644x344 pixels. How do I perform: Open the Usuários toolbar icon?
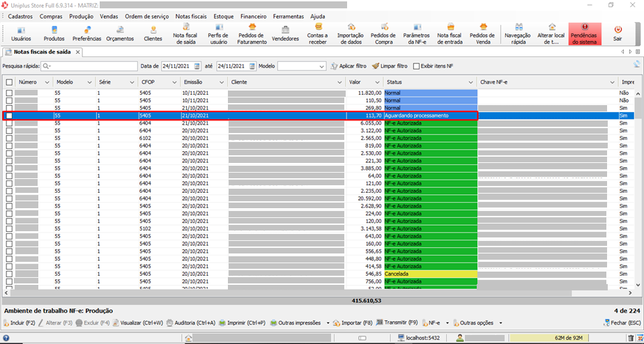(21, 34)
